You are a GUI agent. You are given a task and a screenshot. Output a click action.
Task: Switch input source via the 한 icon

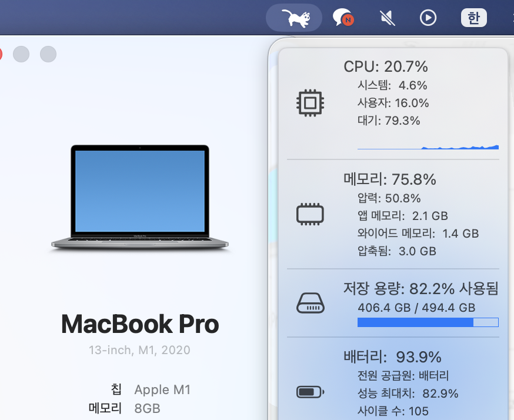[x=473, y=18]
